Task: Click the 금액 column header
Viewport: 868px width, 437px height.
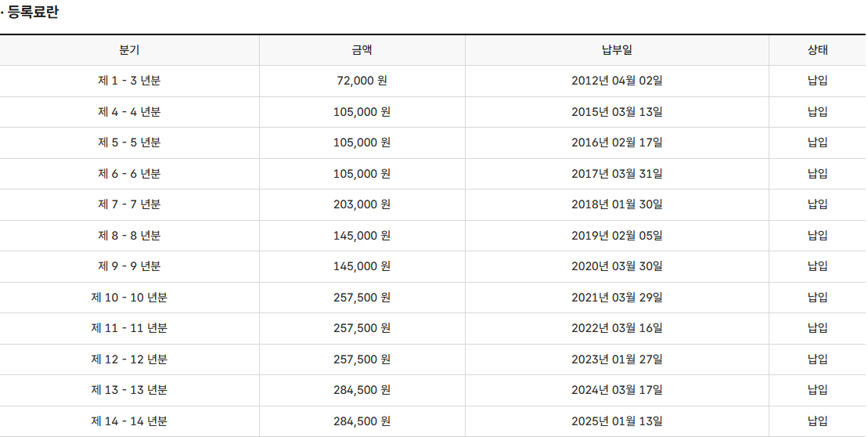Action: 362,50
